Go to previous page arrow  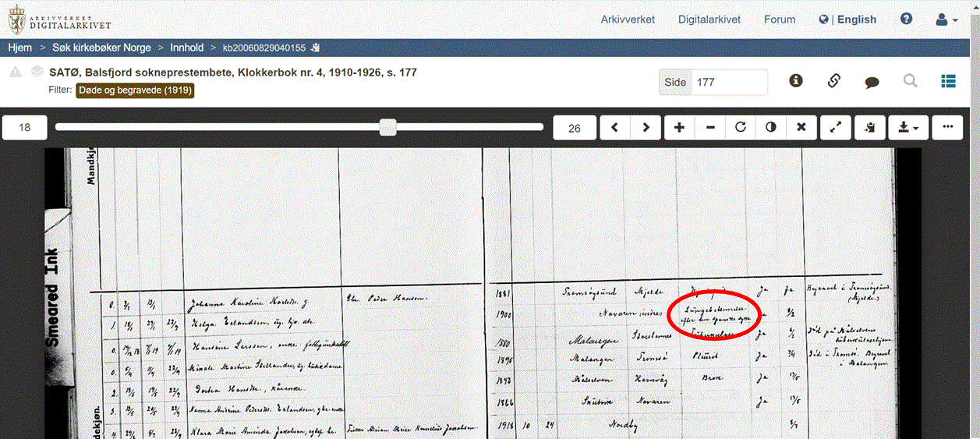tap(615, 127)
